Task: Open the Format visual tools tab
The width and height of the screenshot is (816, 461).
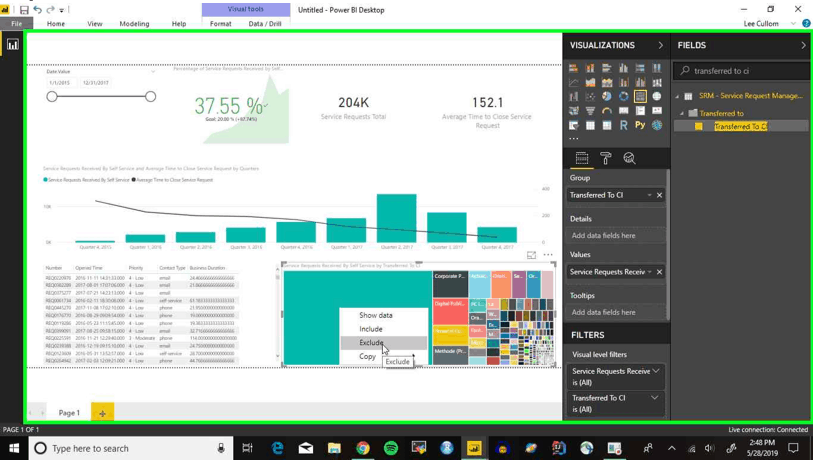Action: pyautogui.click(x=221, y=23)
